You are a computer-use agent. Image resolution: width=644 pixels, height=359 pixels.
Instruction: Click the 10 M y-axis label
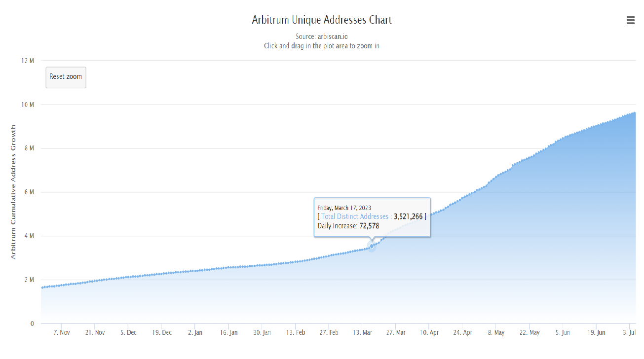[x=27, y=105]
